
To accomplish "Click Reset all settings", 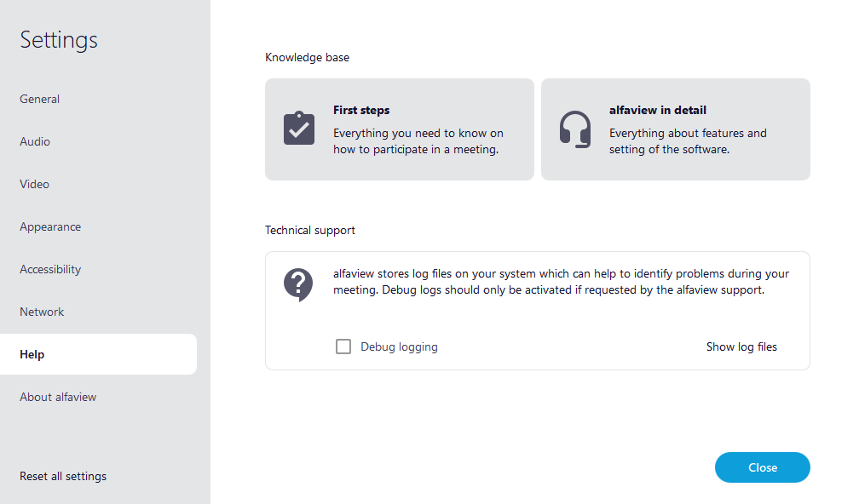I will [x=63, y=476].
